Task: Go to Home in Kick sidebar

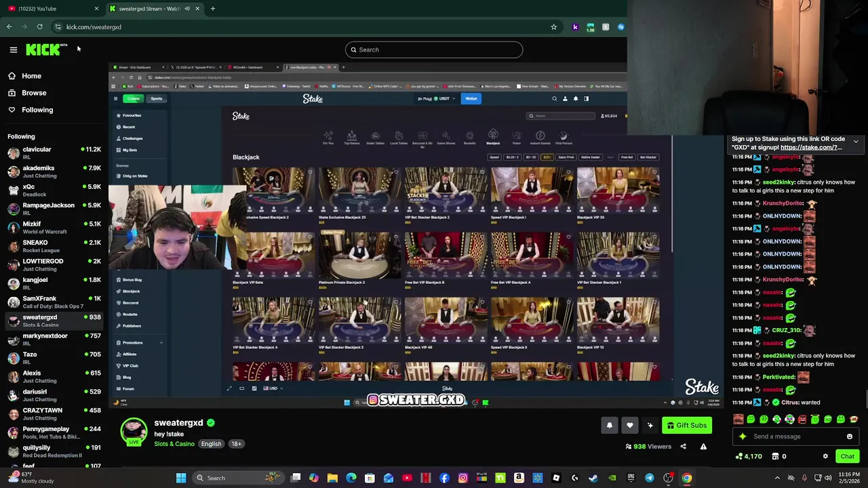Action: 31,76
